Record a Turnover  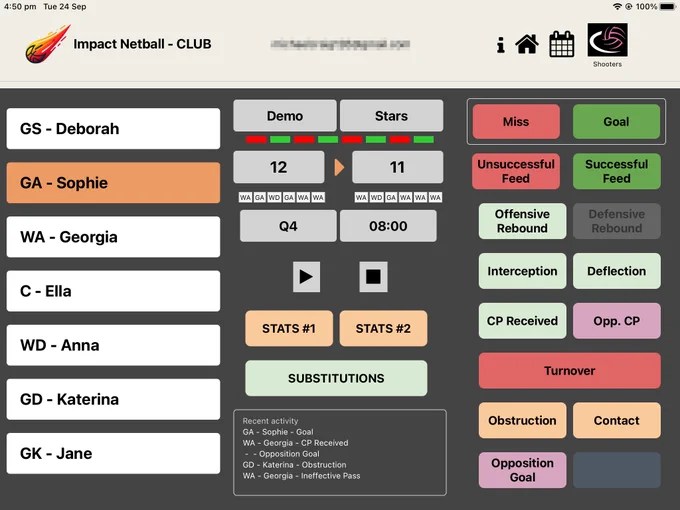pos(570,371)
